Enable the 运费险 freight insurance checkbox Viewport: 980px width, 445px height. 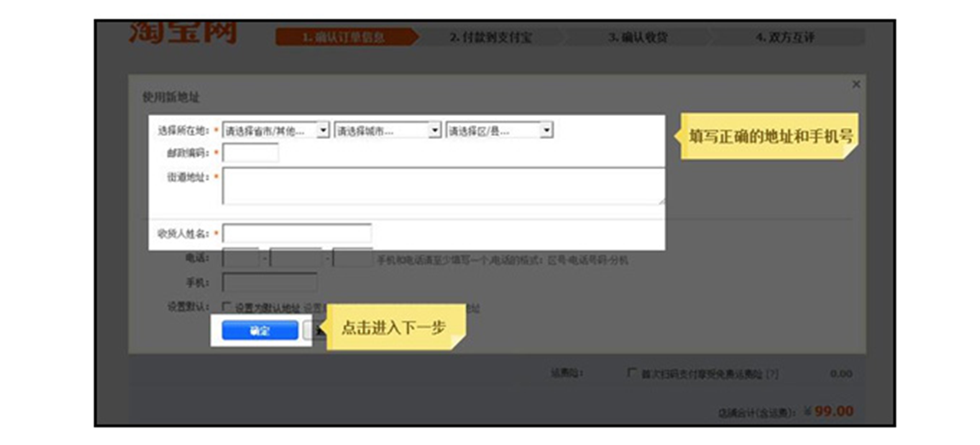[630, 374]
